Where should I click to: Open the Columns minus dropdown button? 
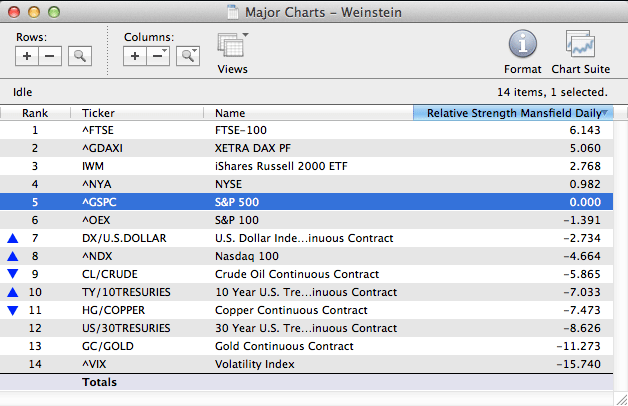(158, 56)
